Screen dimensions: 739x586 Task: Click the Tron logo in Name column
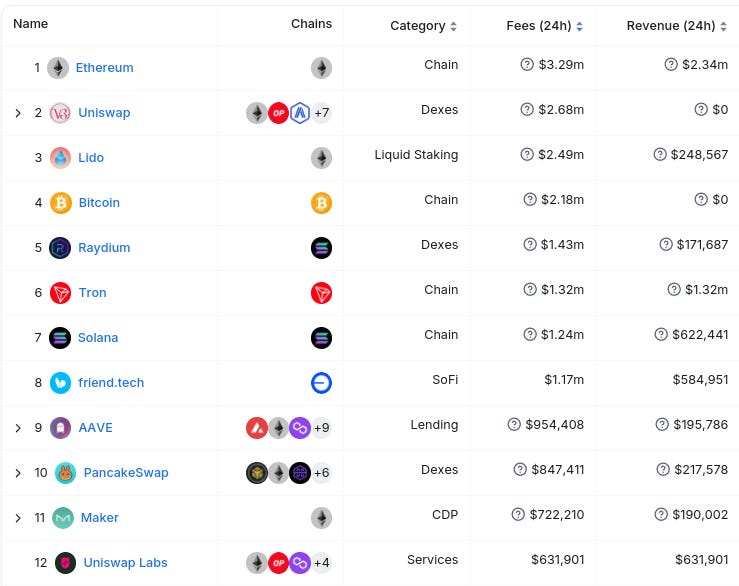(x=60, y=293)
